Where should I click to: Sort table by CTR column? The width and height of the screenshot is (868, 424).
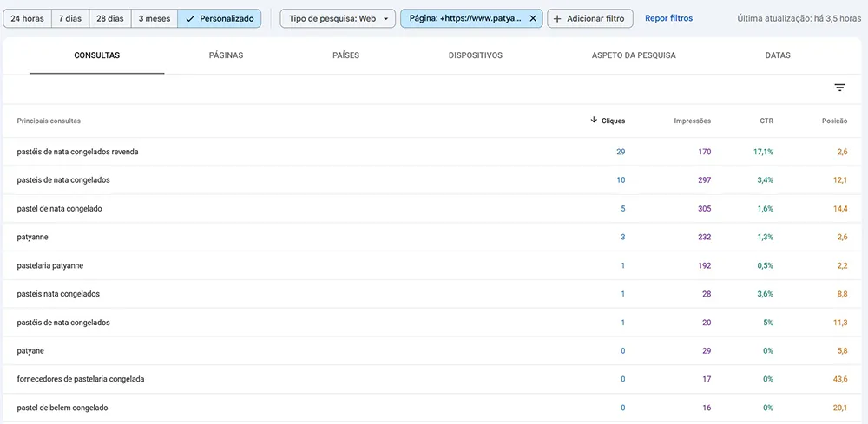[766, 121]
